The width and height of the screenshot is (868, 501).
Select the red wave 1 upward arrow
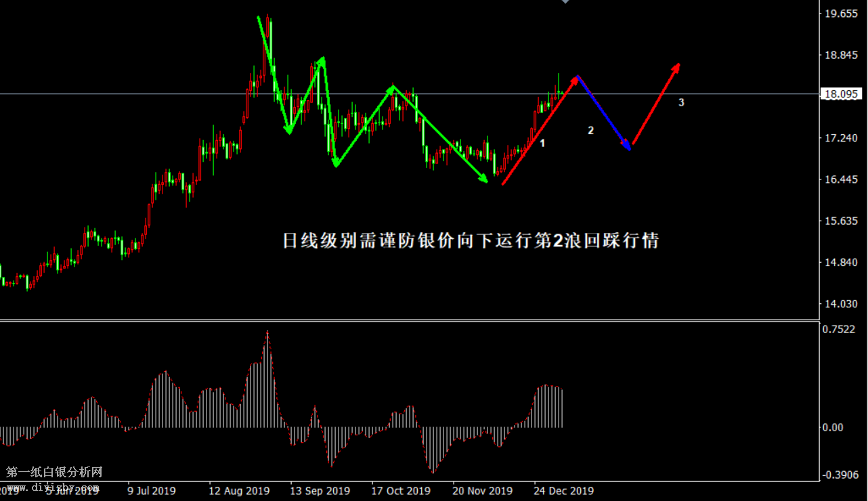click(540, 130)
